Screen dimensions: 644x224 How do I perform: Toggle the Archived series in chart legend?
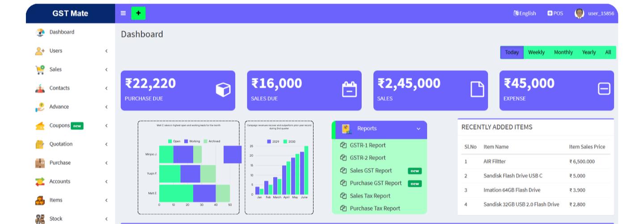click(x=212, y=141)
